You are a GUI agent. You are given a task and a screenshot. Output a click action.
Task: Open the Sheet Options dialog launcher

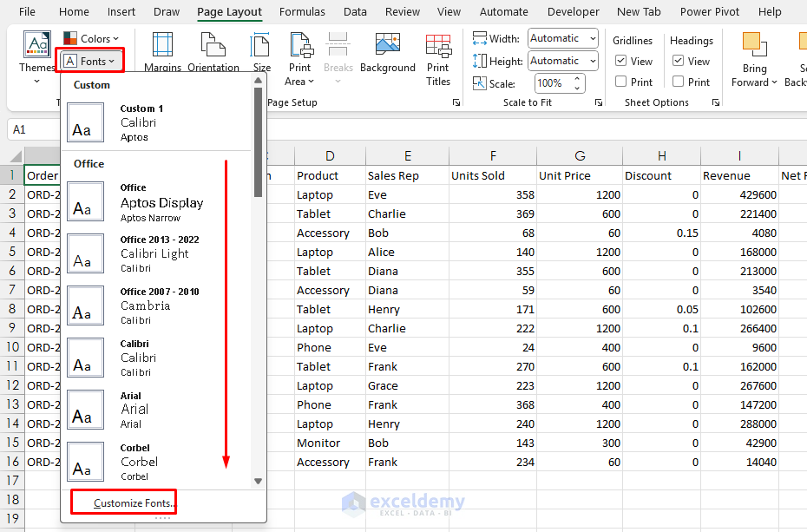click(x=715, y=102)
